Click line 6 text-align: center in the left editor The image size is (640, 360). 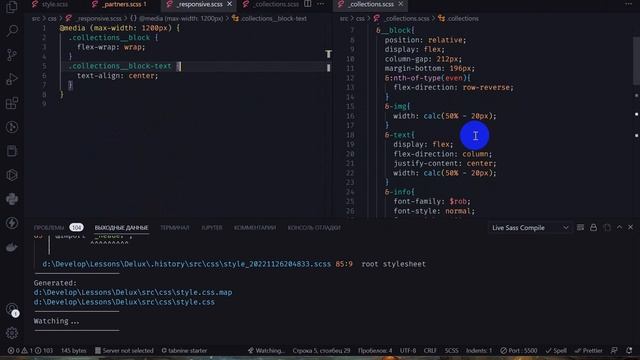(117, 76)
